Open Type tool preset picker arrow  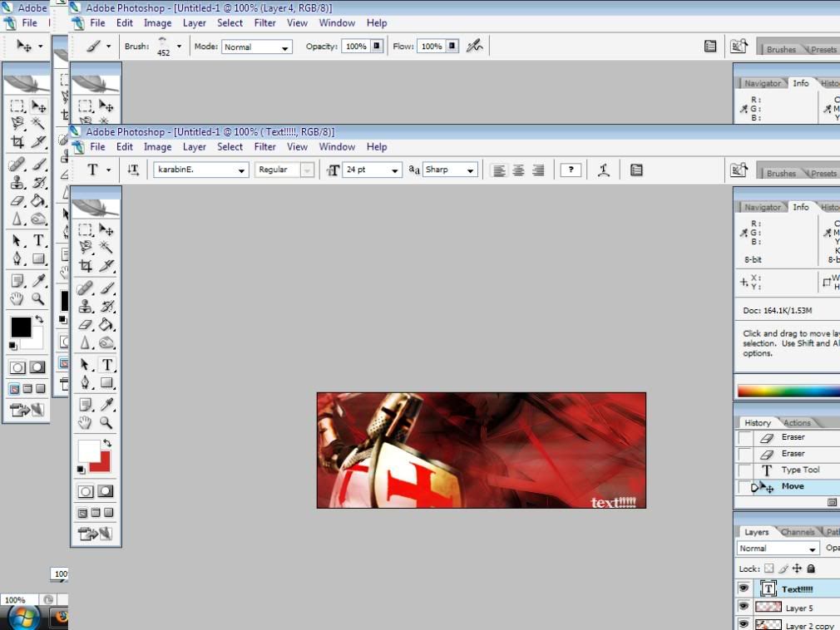(108, 170)
